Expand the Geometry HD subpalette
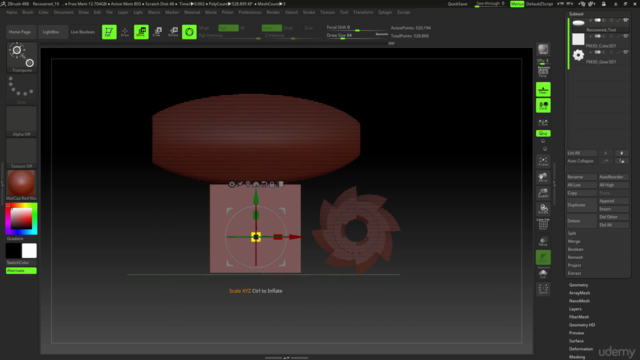Screen dimensions: 640x360 coord(582,325)
